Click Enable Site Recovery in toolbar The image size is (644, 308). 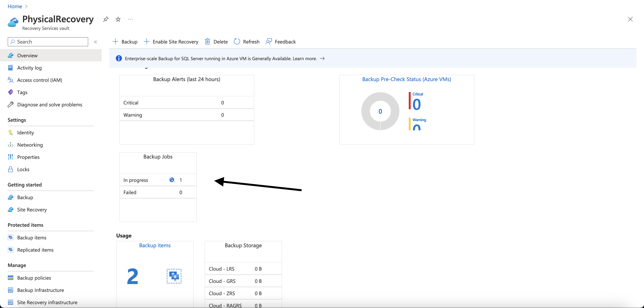click(171, 42)
